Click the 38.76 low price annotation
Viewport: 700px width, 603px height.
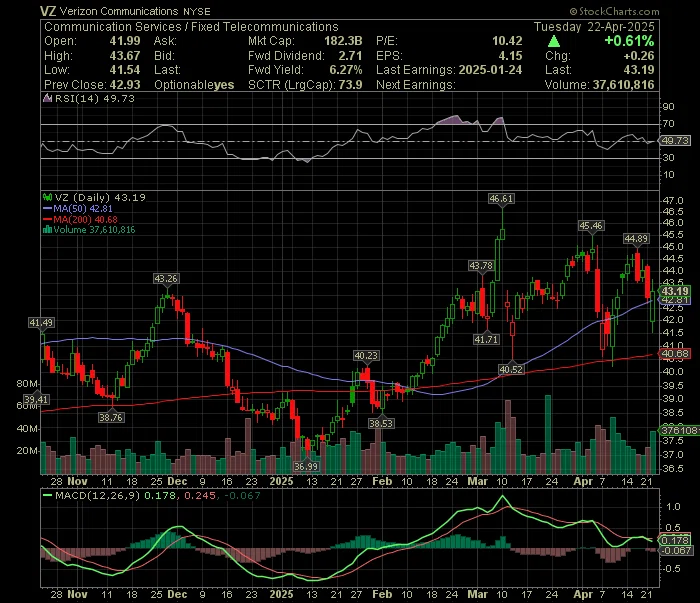tap(111, 418)
